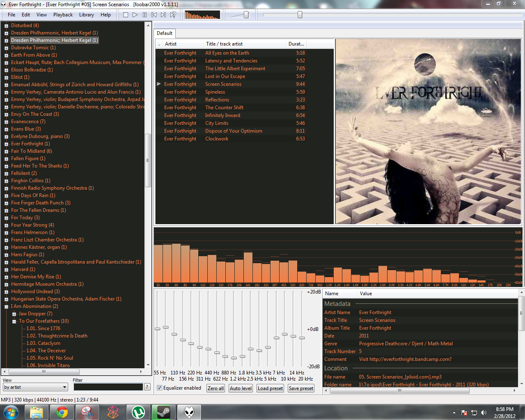Collapse the I Am Abomination (2) node
The width and height of the screenshot is (525, 420).
click(6, 307)
